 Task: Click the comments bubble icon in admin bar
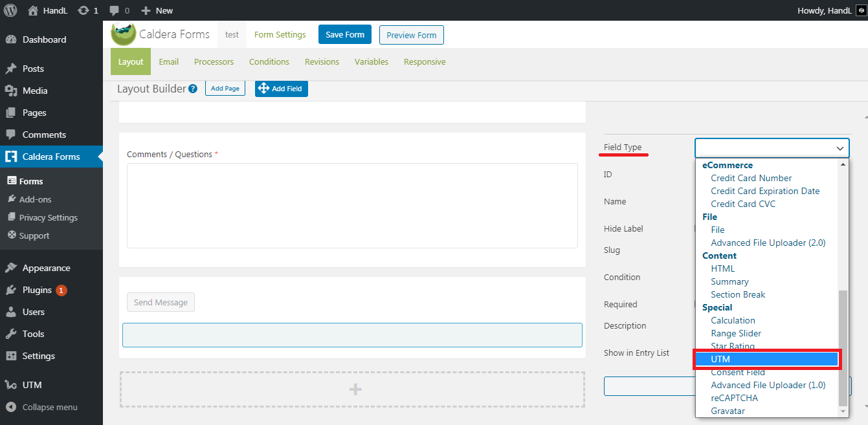(115, 10)
